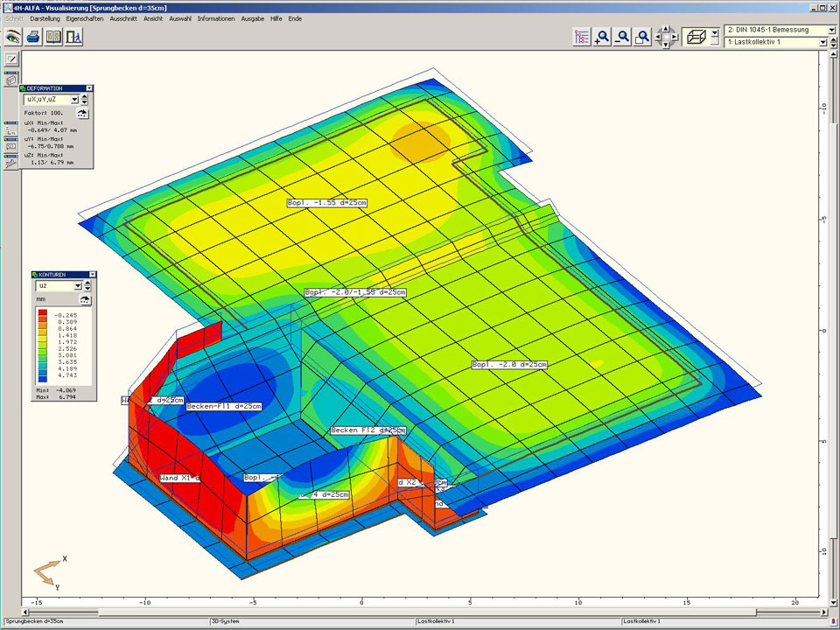
Task: Open the Darstellung menu
Action: [x=45, y=18]
